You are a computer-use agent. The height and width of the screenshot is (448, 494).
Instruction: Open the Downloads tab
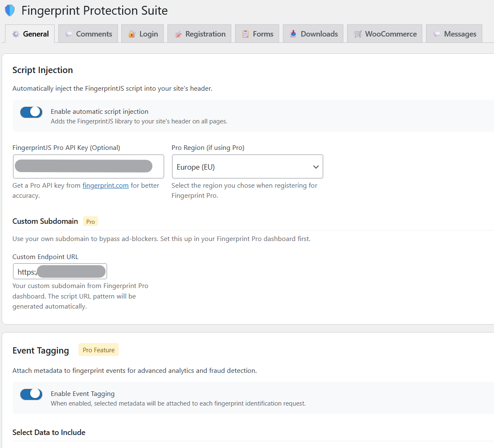pos(313,34)
